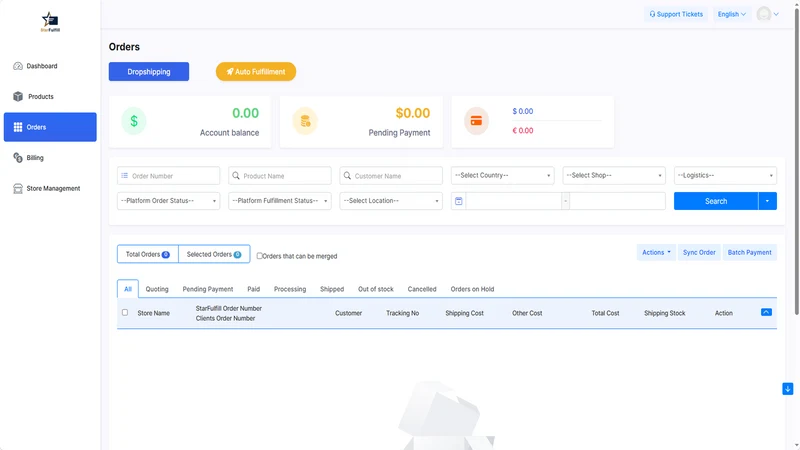The width and height of the screenshot is (800, 450).
Task: Focus the Order Number input field
Action: pos(168,176)
